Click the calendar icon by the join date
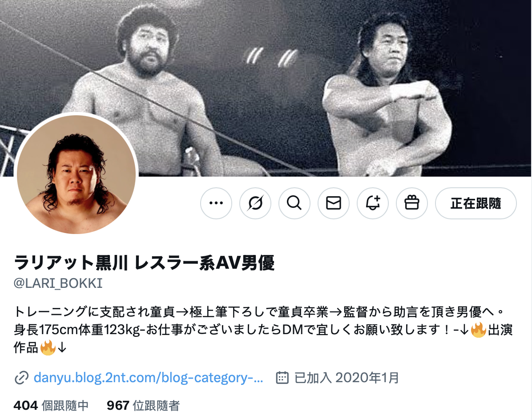Screen dimensions: 532x420 (x=282, y=378)
